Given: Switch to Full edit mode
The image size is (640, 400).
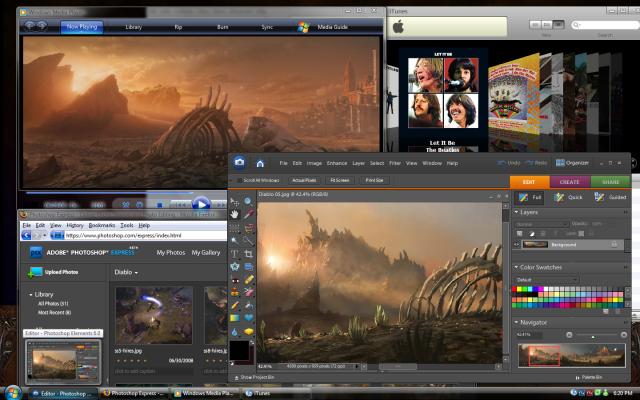Looking at the screenshot, I should (x=529, y=197).
